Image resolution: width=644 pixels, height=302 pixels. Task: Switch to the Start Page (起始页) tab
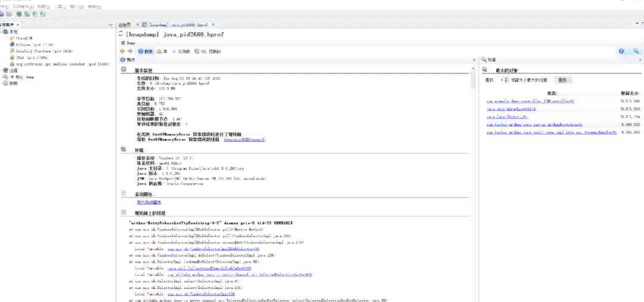pos(125,25)
